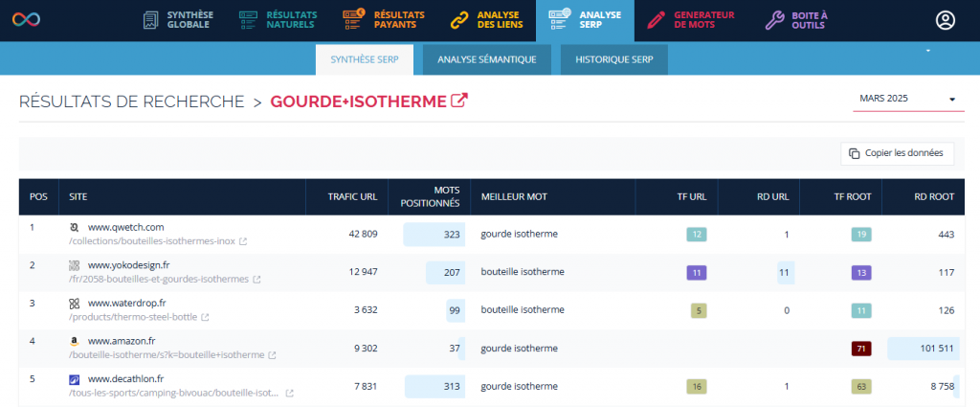The height and width of the screenshot is (407, 980).
Task: Click RD ROOT value 101 511
Action: coord(938,349)
